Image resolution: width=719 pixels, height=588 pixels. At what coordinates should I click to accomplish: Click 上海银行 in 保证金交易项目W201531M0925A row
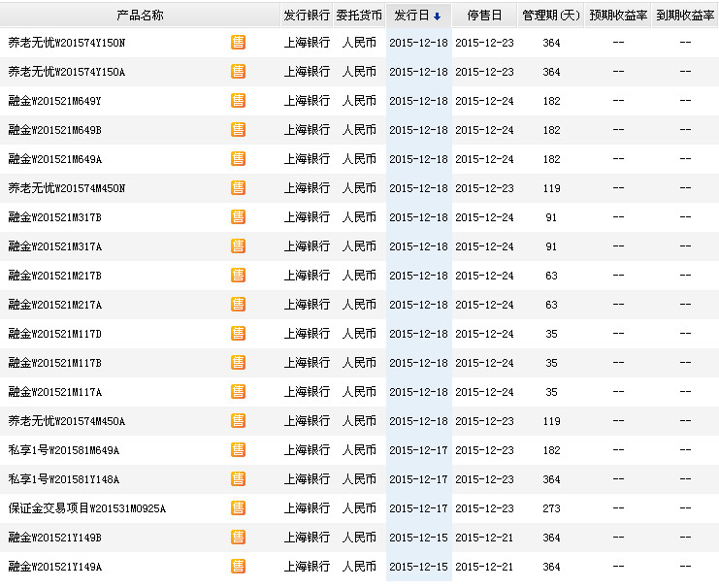pyautogui.click(x=307, y=508)
